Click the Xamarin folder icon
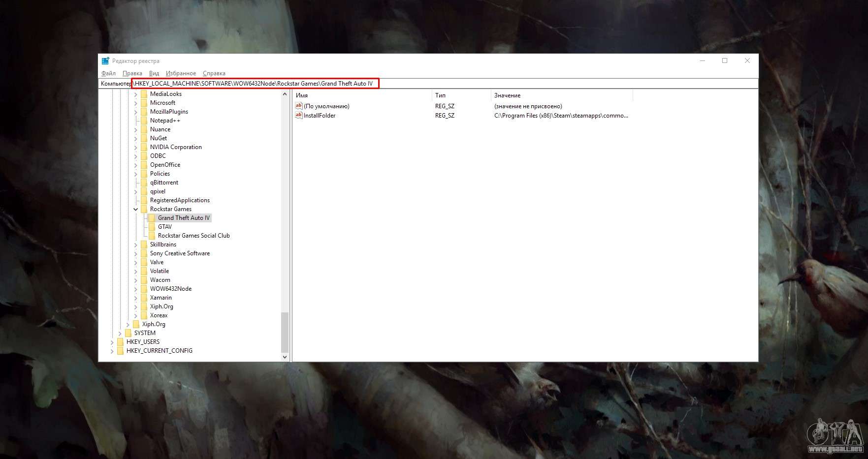Image resolution: width=868 pixels, height=459 pixels. pyautogui.click(x=144, y=298)
